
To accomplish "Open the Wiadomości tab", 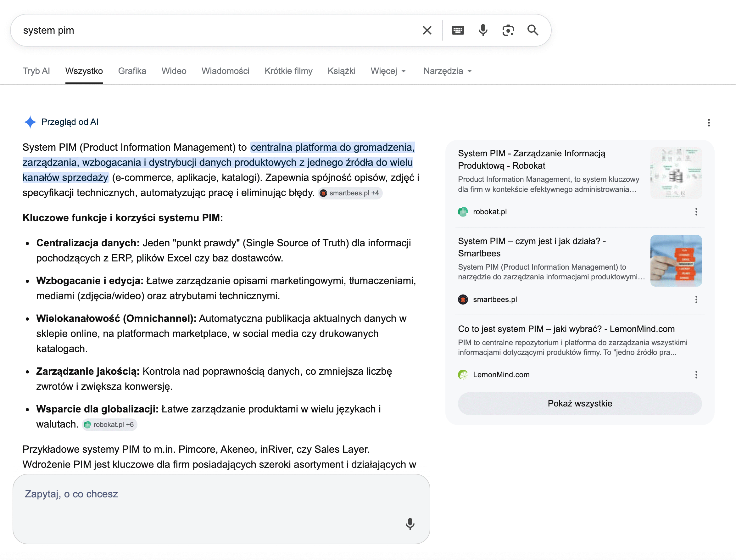I will click(226, 71).
